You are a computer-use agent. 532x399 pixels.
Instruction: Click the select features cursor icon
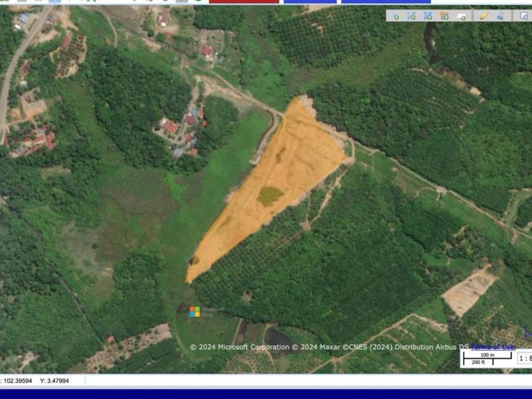pos(524,16)
